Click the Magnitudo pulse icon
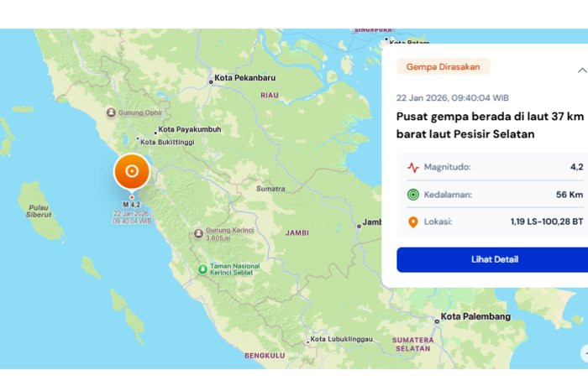The height and width of the screenshot is (391, 588). coord(412,167)
